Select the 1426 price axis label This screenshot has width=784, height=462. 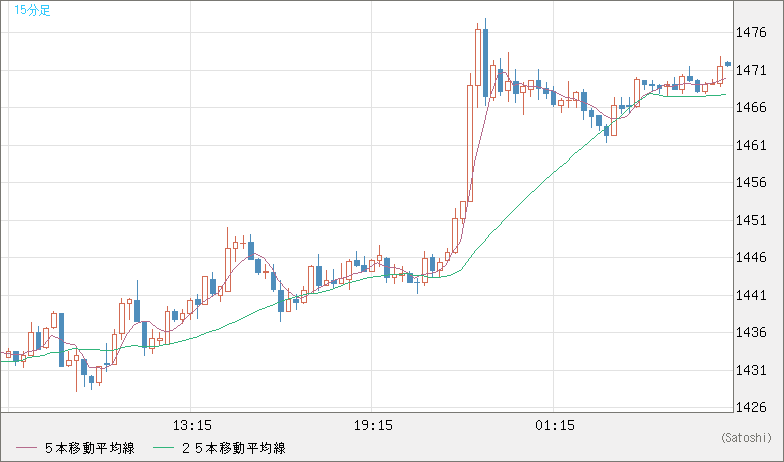click(x=751, y=408)
